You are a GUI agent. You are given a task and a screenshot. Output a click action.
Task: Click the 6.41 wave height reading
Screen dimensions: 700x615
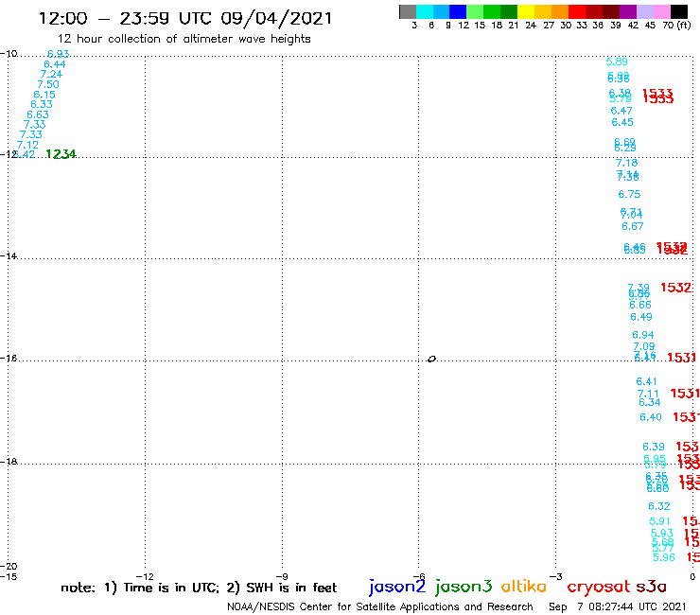[646, 382]
